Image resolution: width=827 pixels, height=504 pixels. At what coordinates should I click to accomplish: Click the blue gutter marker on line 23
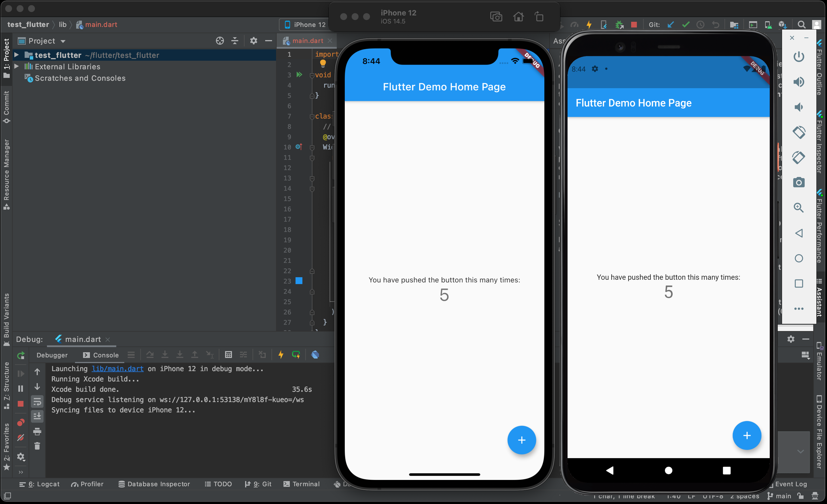click(299, 281)
